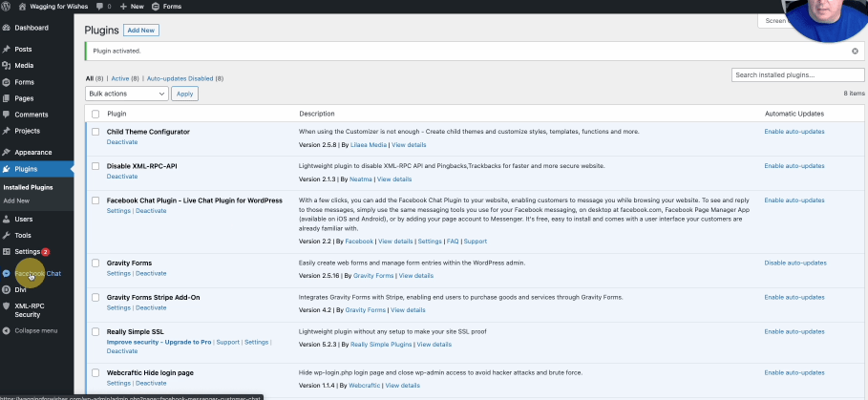
Task: Click the Pages icon in the sidebar
Action: 7,98
